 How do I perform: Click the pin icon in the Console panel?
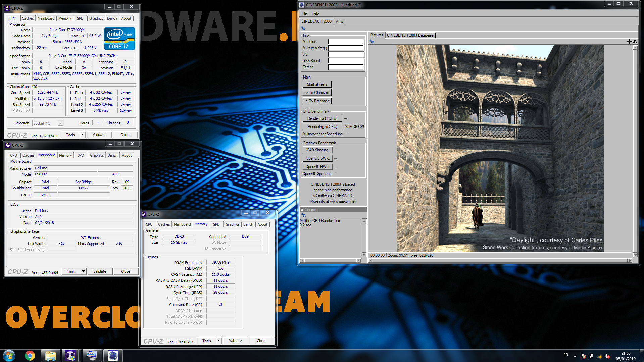(303, 215)
